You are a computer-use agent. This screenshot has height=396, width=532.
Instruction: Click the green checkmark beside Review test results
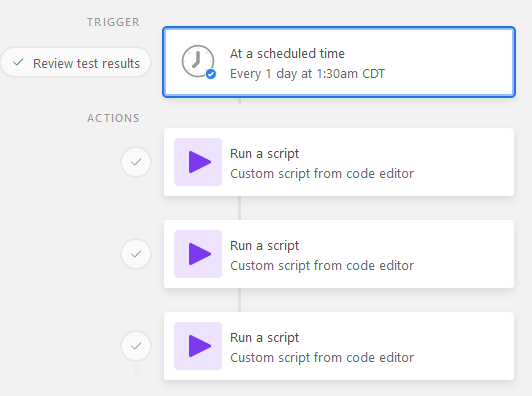18,62
